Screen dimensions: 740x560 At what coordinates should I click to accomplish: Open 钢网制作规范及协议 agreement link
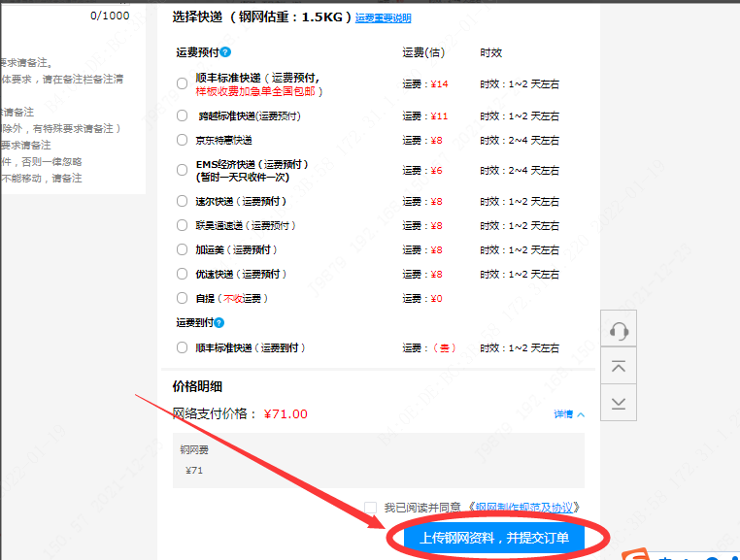(x=524, y=508)
